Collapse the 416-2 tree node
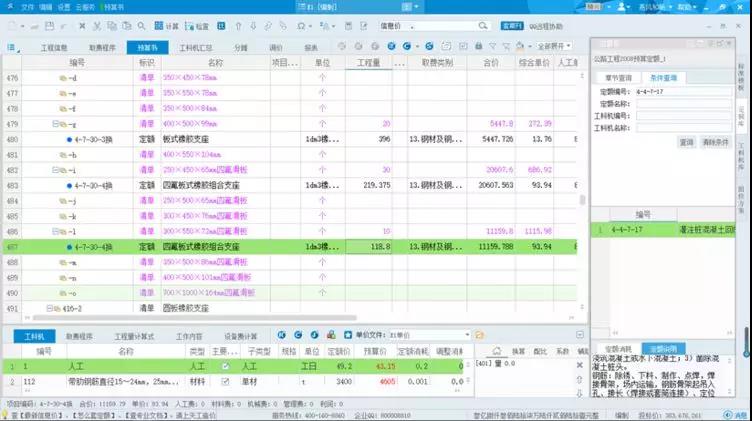Screen dimensions: 752x421 pos(50,308)
